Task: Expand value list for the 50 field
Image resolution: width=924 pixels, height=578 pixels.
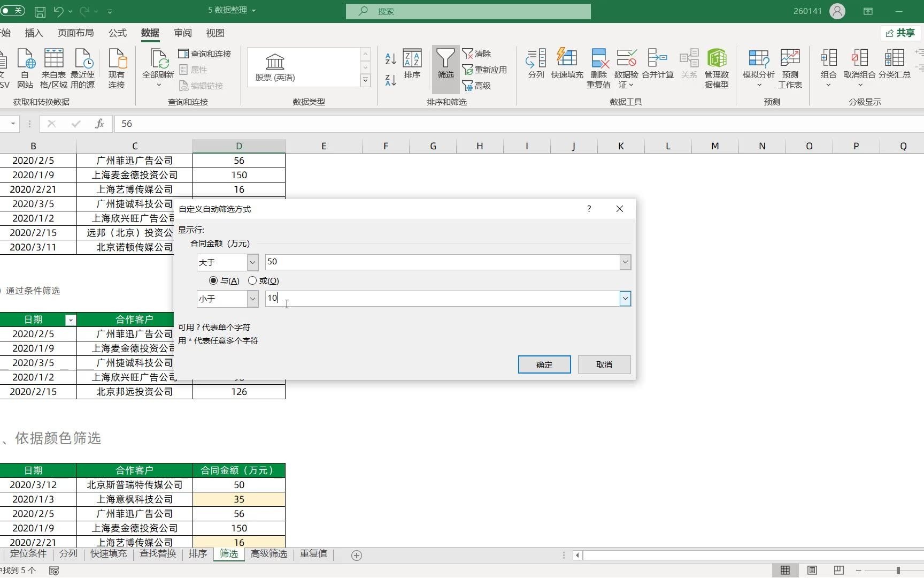Action: tap(625, 262)
